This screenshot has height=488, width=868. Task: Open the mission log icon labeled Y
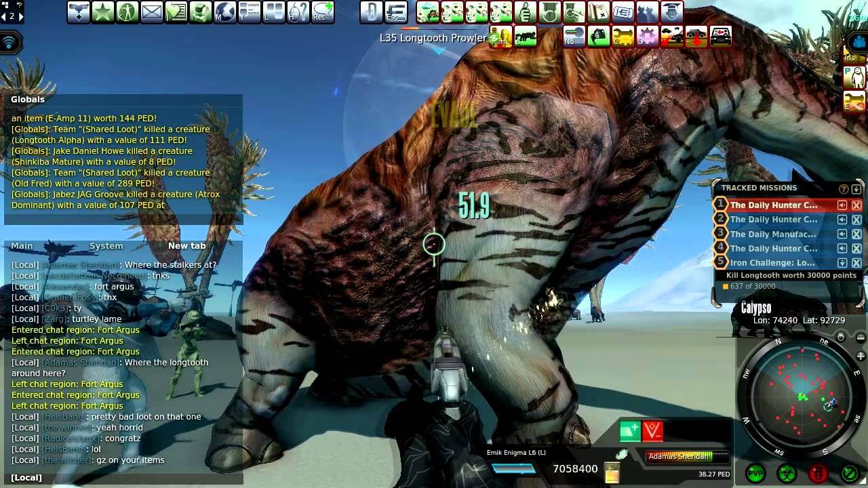point(250,12)
